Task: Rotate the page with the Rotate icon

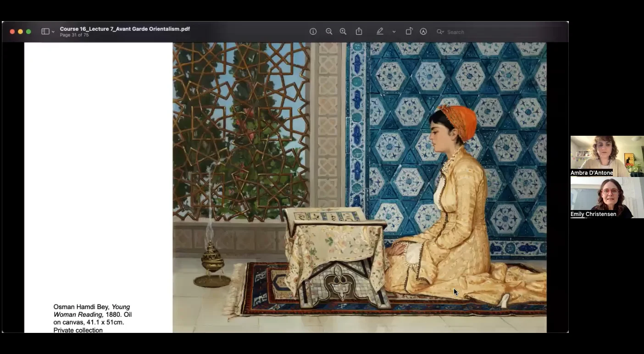Action: pos(409,31)
